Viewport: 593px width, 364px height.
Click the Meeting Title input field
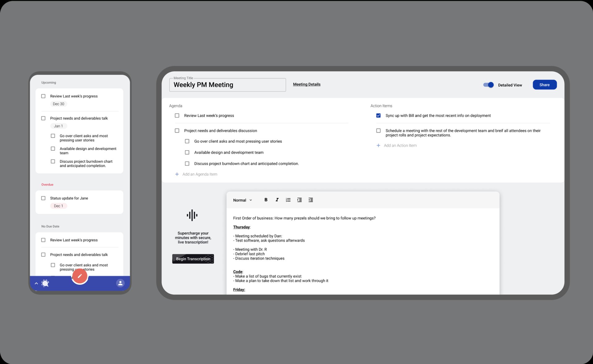(x=227, y=85)
